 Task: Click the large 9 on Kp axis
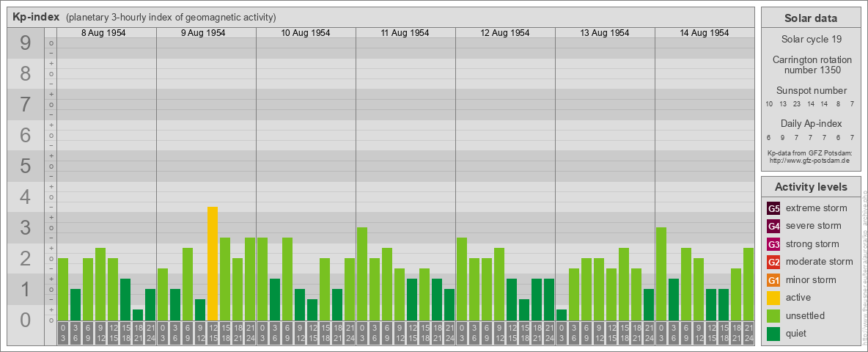(25, 44)
